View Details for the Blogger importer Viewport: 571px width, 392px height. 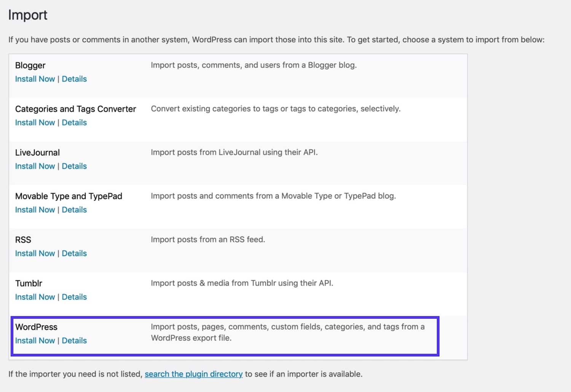pos(74,79)
